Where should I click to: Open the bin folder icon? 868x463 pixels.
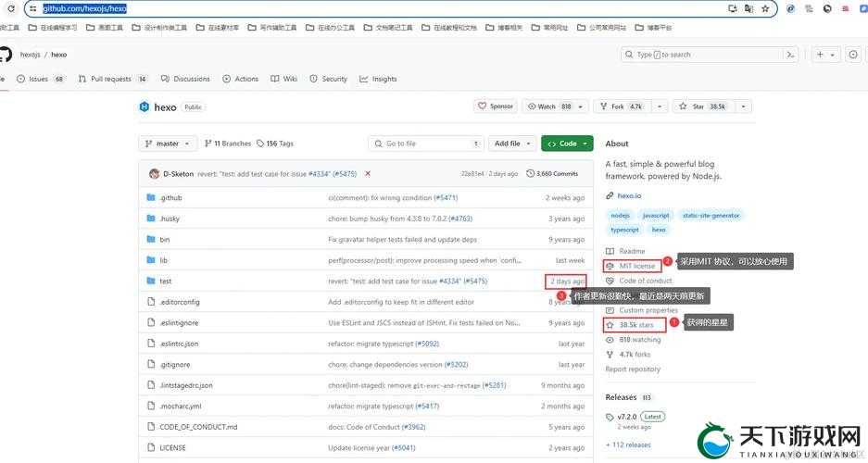pos(151,239)
